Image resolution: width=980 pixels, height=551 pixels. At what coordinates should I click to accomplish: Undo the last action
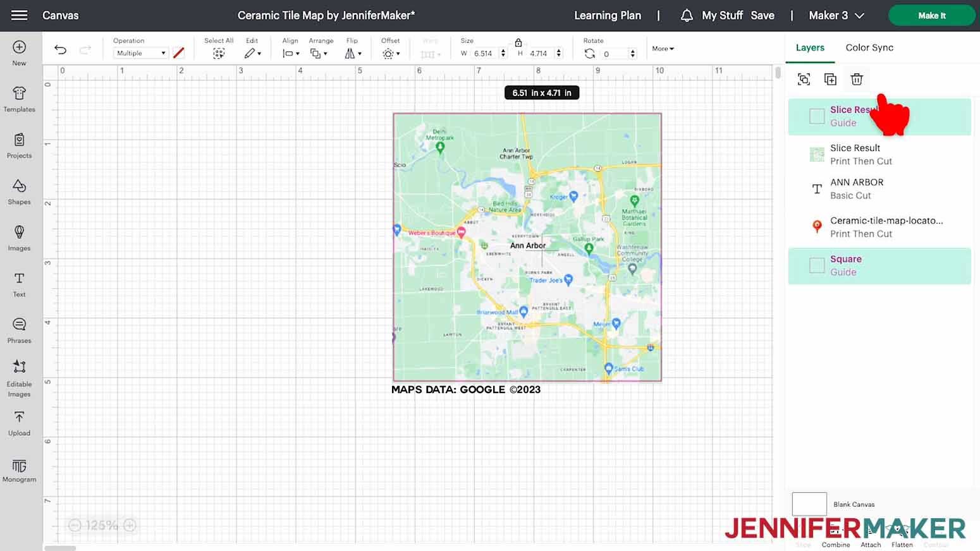tap(60, 49)
